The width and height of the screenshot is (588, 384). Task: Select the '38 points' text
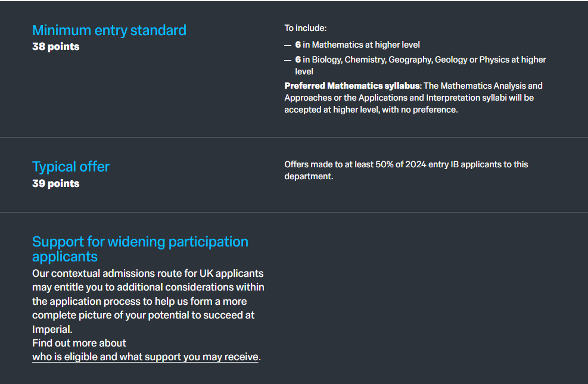click(x=55, y=46)
